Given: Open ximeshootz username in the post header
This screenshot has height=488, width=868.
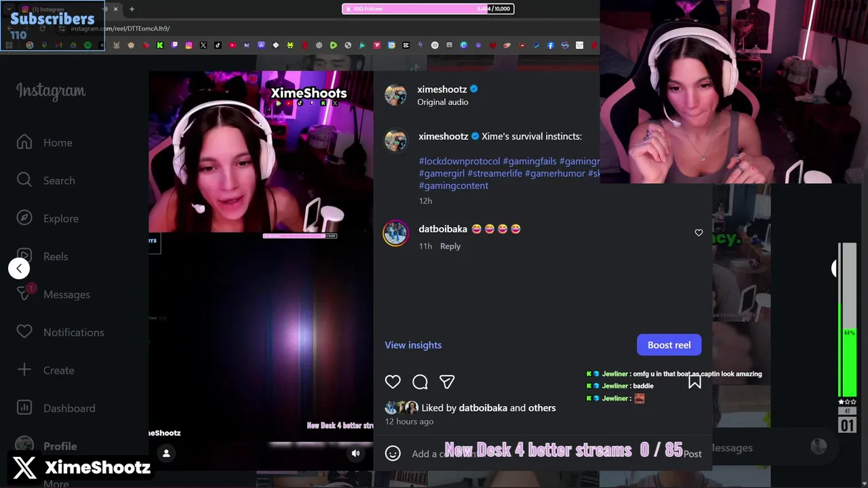Looking at the screenshot, I should point(442,89).
